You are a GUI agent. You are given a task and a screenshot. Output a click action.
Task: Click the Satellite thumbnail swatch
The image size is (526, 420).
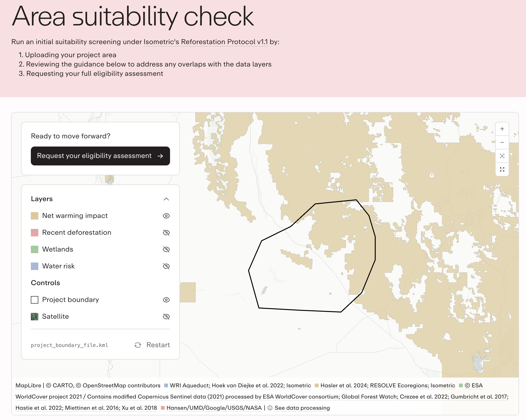(34, 317)
